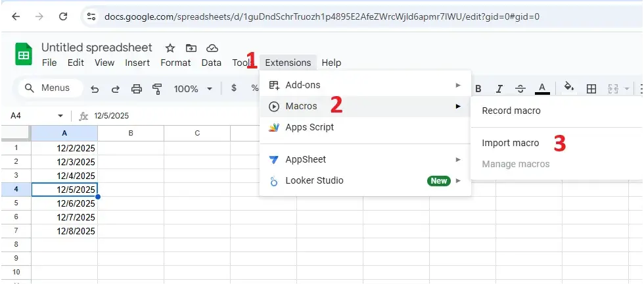Select cell containing 12/7/2025
644x285 pixels.
64,217
